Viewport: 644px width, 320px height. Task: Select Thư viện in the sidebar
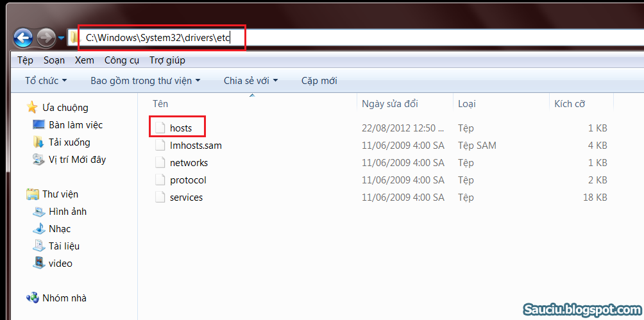[x=60, y=194]
